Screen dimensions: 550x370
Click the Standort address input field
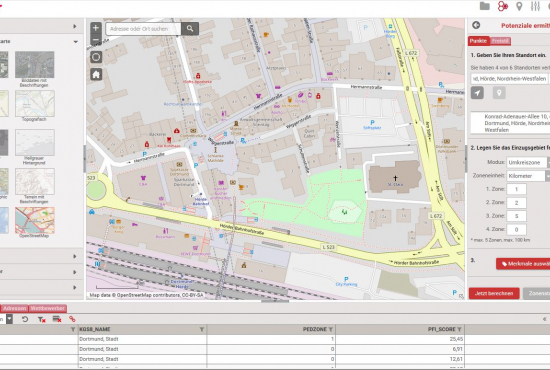(x=509, y=79)
